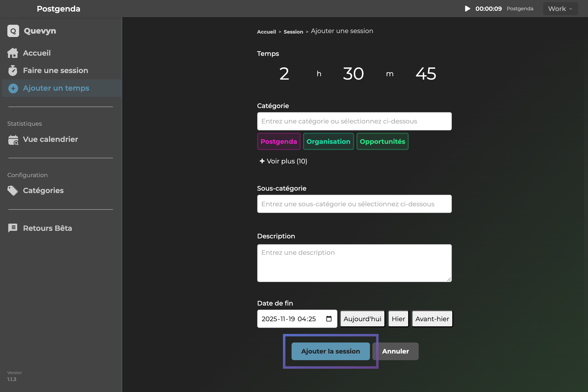The width and height of the screenshot is (588, 392).
Task: Open the Accueil home icon
Action: coord(13,53)
